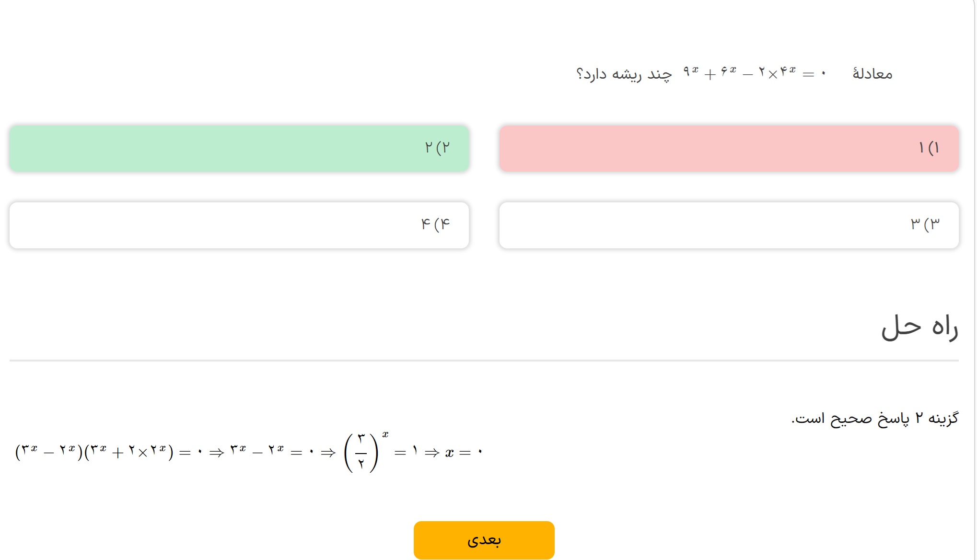Viewport: 977px width, 560px height.
Task: Click the راه حل solution heading
Action: [919, 327]
